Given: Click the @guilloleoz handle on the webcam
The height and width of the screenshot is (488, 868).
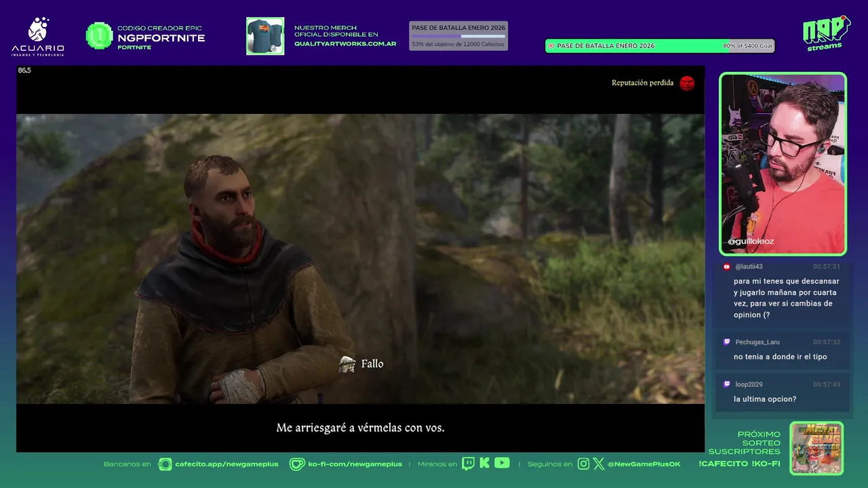Looking at the screenshot, I should coord(751,241).
